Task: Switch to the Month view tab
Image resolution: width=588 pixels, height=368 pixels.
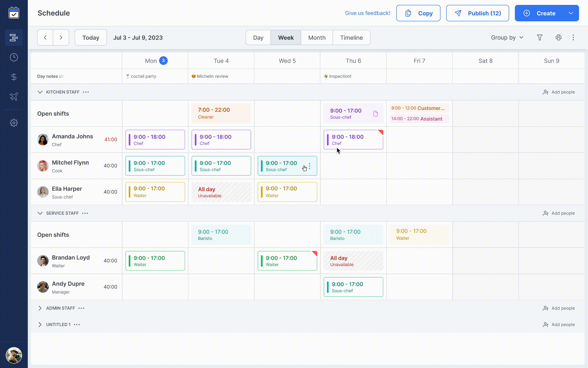Action: point(317,37)
